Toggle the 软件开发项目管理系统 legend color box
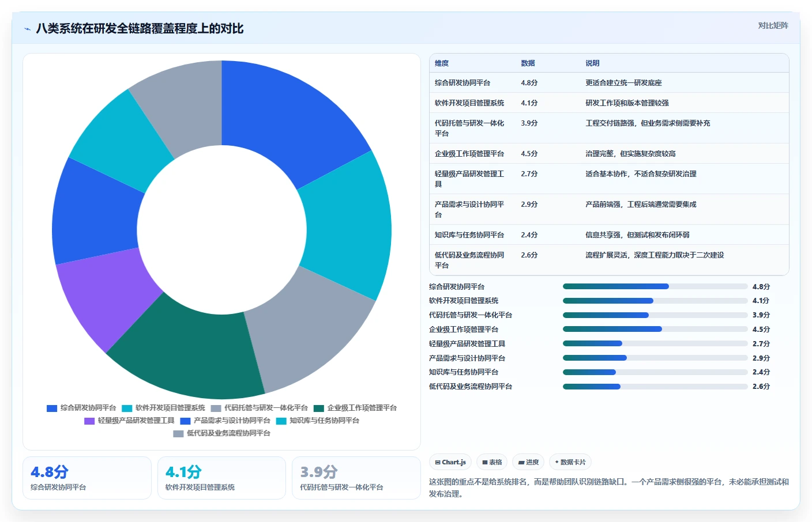Viewport: 812px width, 522px height. [127, 408]
